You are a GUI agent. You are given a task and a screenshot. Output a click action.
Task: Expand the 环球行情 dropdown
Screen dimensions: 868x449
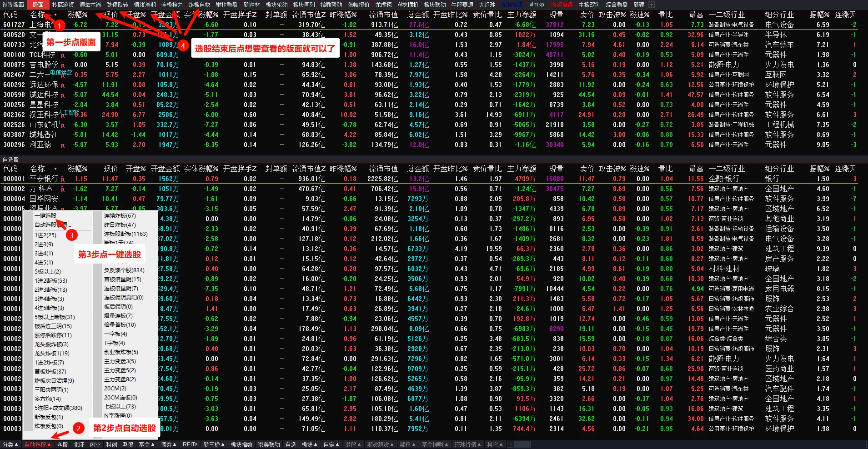pos(468,444)
